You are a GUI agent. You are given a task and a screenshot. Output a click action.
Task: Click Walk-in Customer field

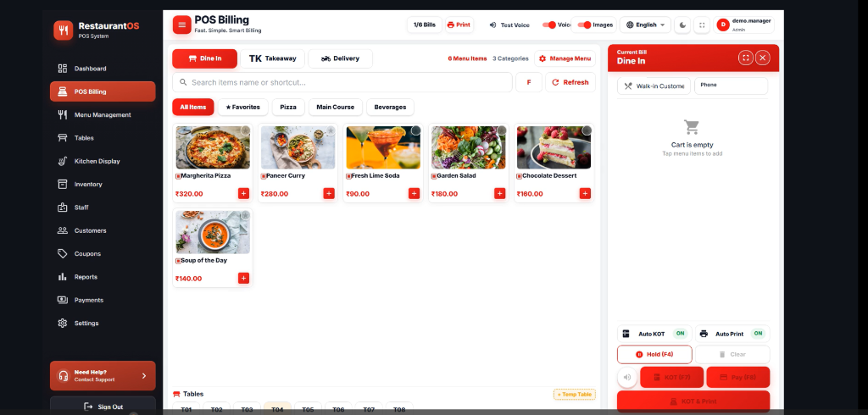pyautogui.click(x=654, y=86)
